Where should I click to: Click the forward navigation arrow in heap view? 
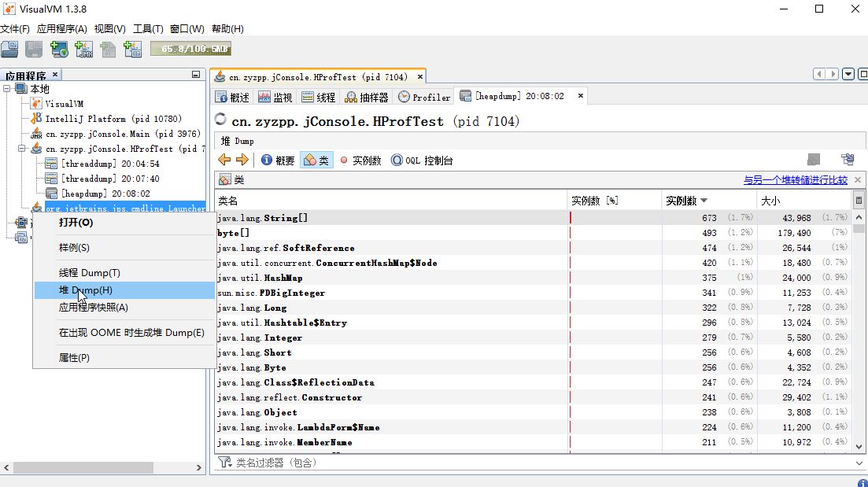pos(241,160)
